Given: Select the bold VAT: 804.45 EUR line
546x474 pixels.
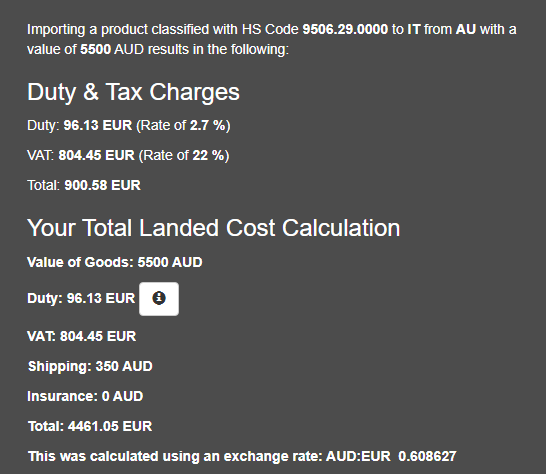Looking at the screenshot, I should click(81, 336).
